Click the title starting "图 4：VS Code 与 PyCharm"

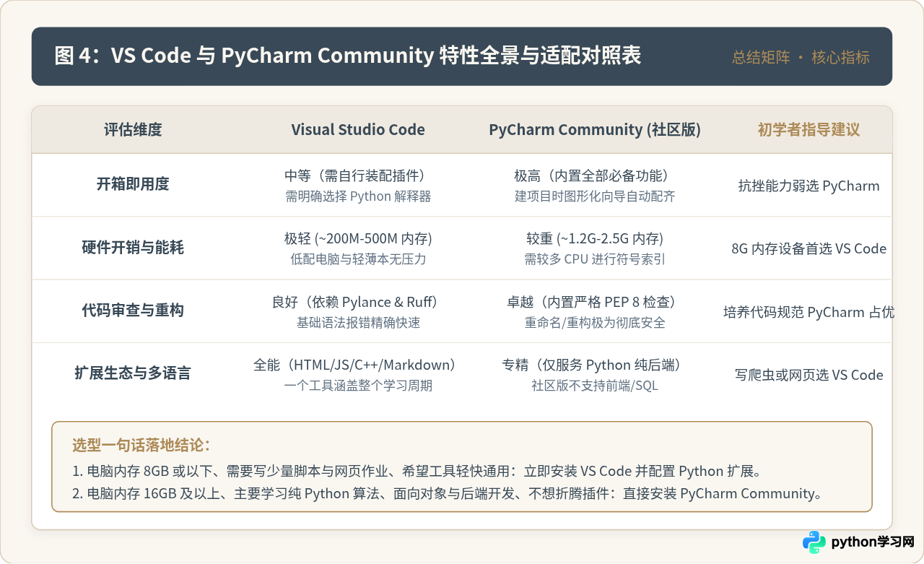tap(347, 56)
